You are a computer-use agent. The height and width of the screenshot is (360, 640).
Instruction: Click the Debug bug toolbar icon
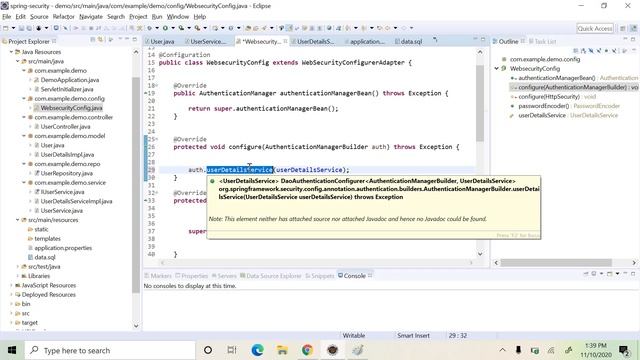(149, 28)
